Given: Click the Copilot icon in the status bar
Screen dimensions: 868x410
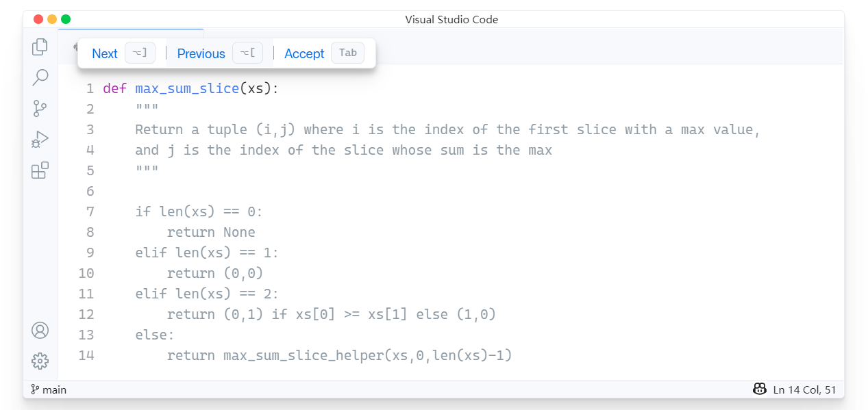Looking at the screenshot, I should click(x=760, y=389).
